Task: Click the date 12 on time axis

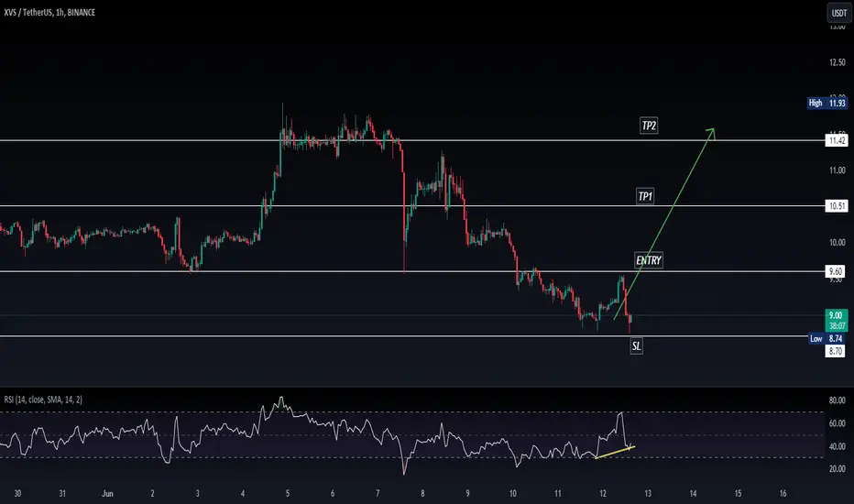Action: tap(602, 494)
